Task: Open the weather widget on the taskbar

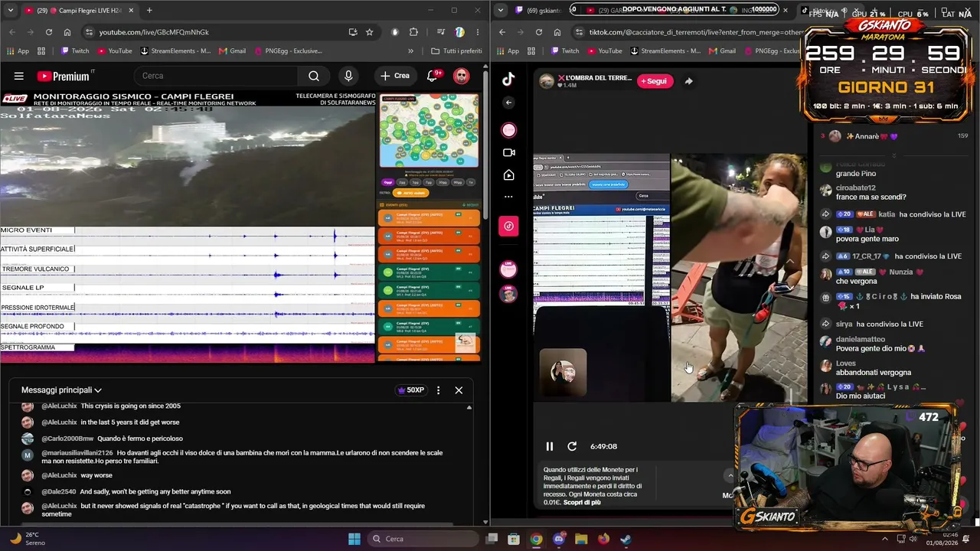Action: pyautogui.click(x=28, y=539)
